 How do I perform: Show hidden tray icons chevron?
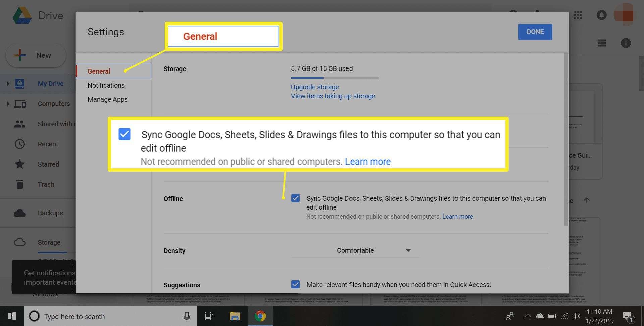[x=528, y=316]
